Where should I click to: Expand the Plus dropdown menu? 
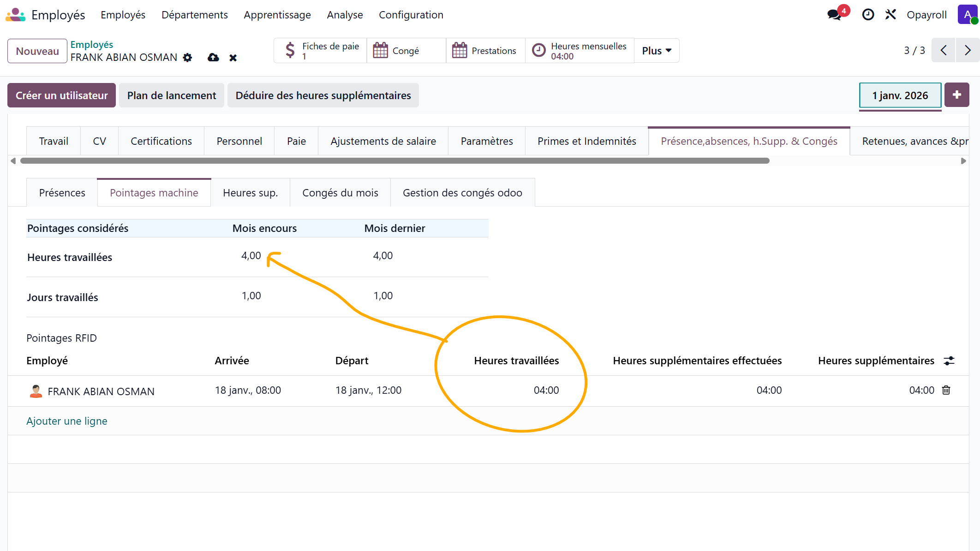click(x=656, y=51)
